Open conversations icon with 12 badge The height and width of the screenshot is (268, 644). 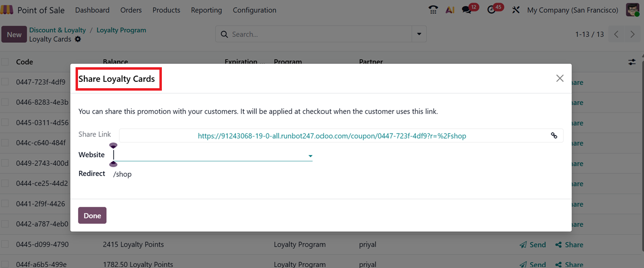(x=467, y=10)
